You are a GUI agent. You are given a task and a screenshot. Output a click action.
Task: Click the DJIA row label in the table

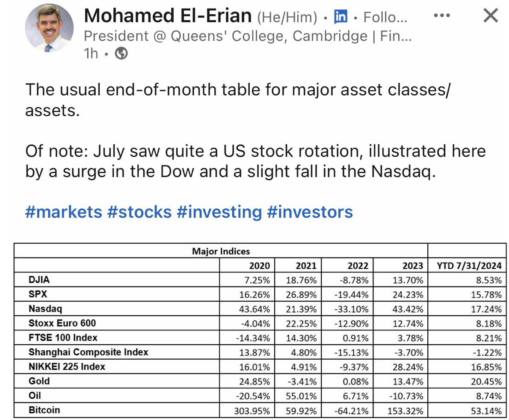tap(39, 280)
